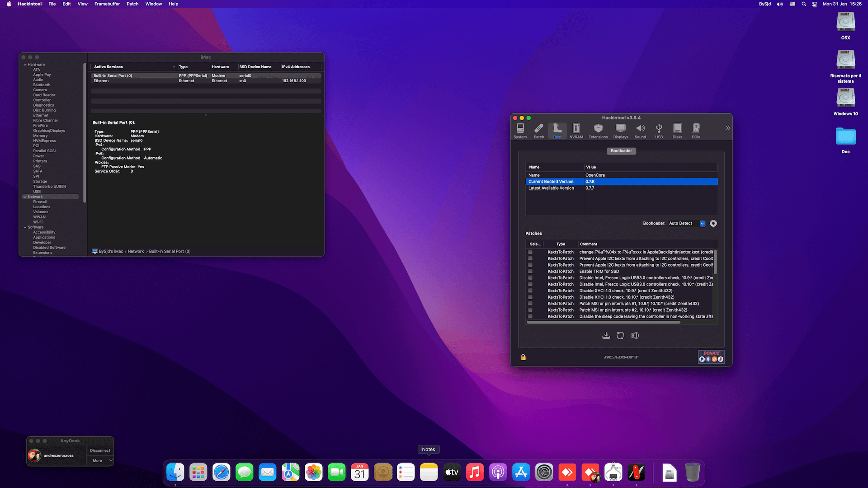Open System Preferences from the Dock
This screenshot has width=868, height=488.
[x=544, y=473]
